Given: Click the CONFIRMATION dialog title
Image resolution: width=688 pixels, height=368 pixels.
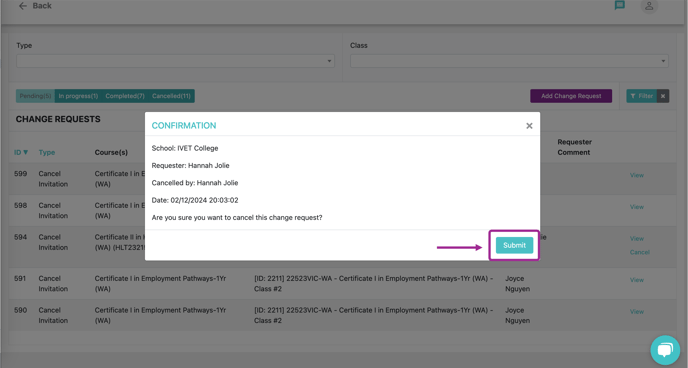Looking at the screenshot, I should [184, 125].
